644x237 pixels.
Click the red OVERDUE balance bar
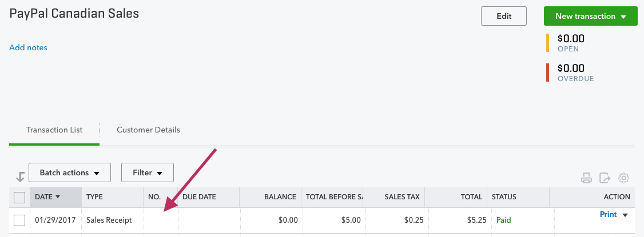coord(547,73)
